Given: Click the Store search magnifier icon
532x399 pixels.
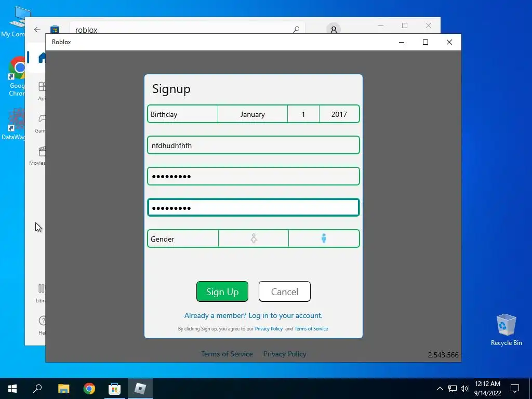Looking at the screenshot, I should click(x=296, y=30).
